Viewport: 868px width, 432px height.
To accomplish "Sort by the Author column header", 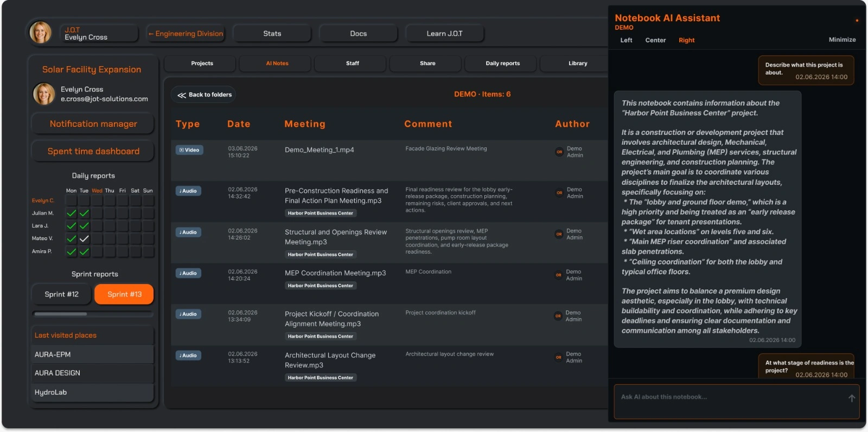I will [x=572, y=124].
